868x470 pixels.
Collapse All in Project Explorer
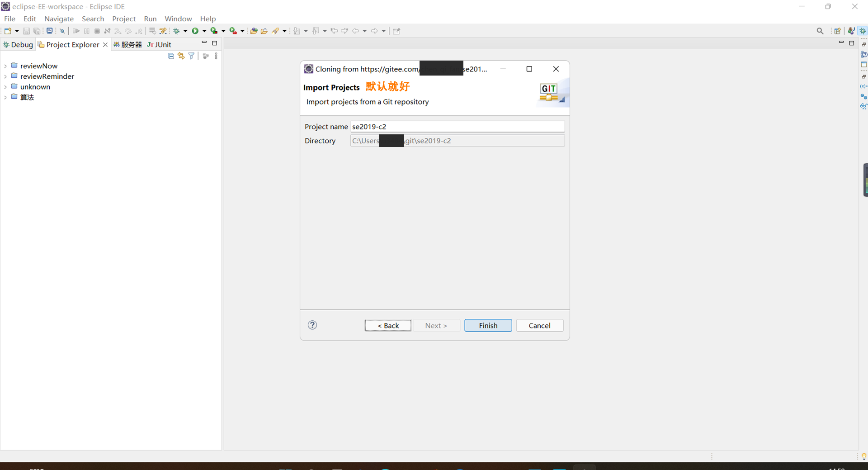click(x=171, y=56)
